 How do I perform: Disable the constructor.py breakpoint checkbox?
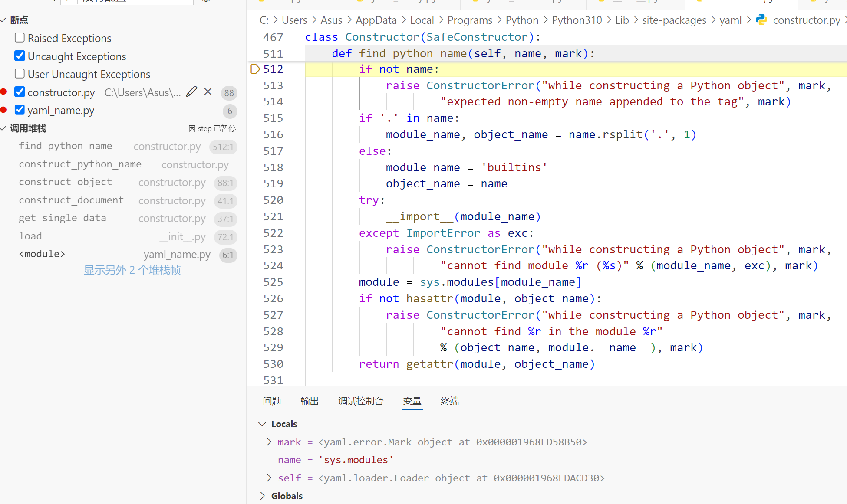tap(20, 92)
